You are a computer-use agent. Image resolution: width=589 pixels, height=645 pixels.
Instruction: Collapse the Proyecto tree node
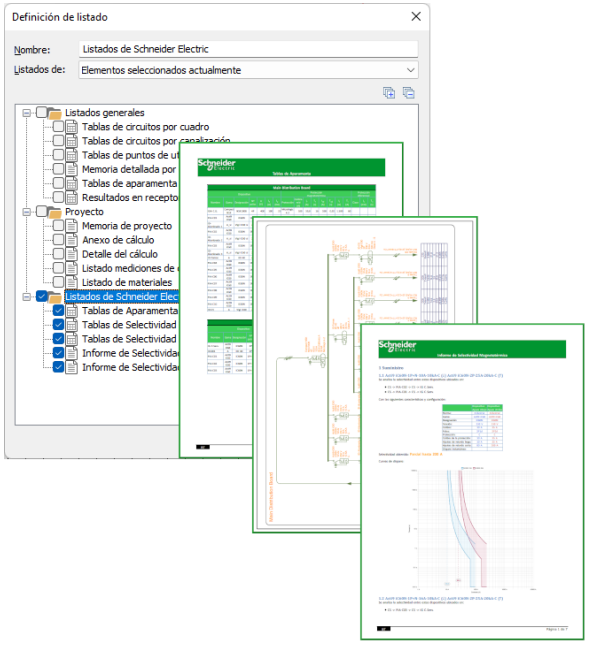pos(27,211)
